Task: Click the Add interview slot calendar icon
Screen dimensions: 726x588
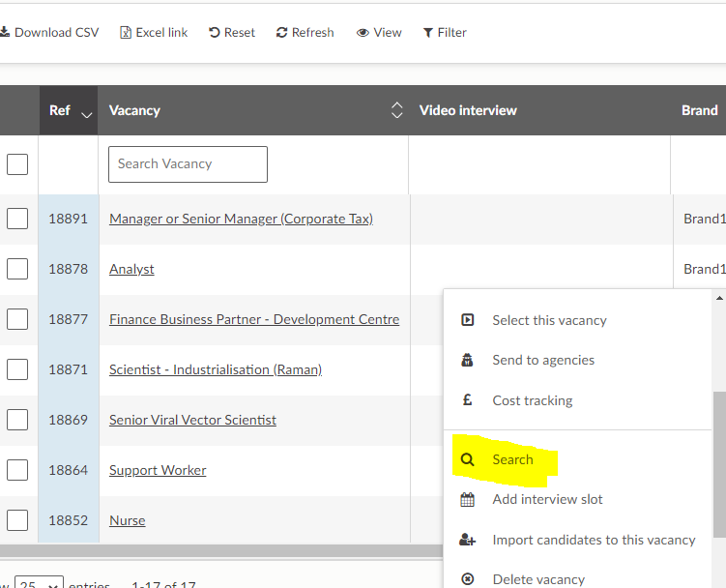Action: [x=468, y=500]
